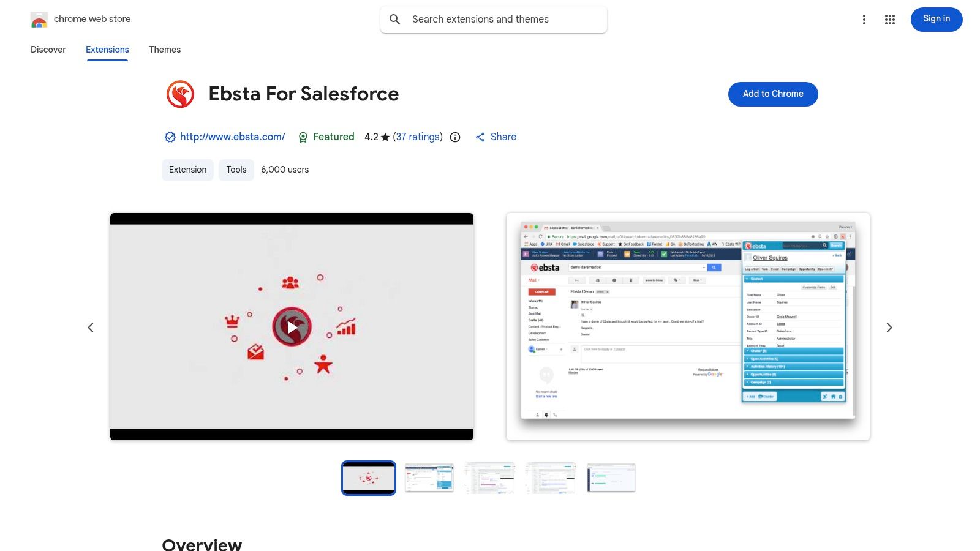
Task: Click the info icon next to ratings
Action: pyautogui.click(x=454, y=137)
